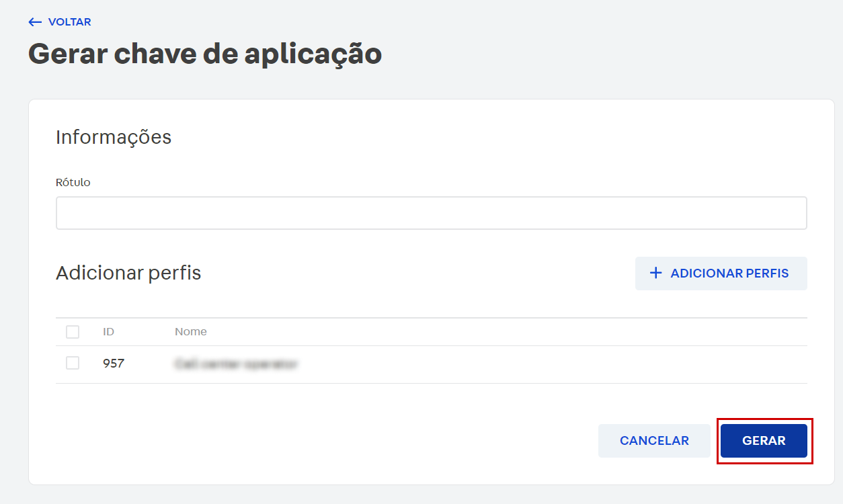This screenshot has width=843, height=504.
Task: Check the box for profile 957
Action: pos(73,364)
